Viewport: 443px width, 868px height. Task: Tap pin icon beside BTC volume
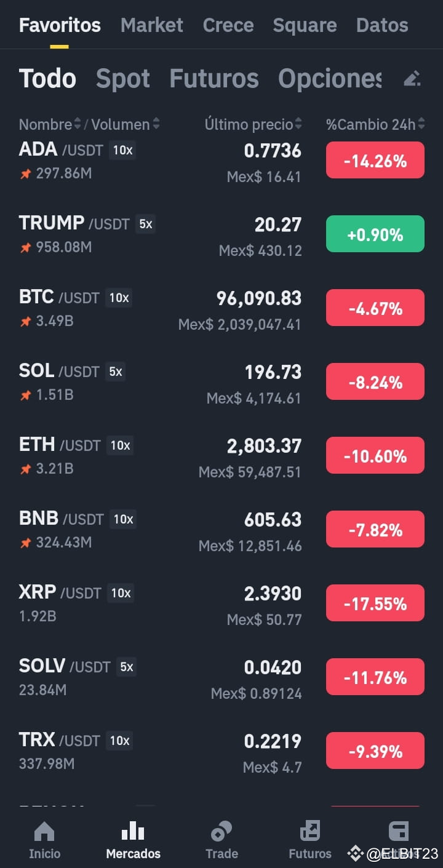[x=25, y=322]
